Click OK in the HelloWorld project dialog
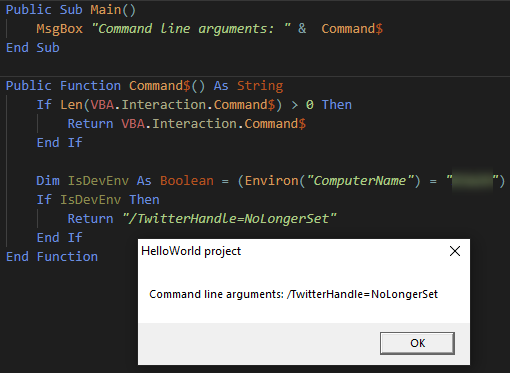Screen dimensions: 510x373 (417, 343)
